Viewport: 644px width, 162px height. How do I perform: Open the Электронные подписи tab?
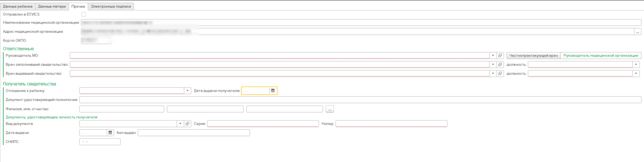click(x=111, y=7)
